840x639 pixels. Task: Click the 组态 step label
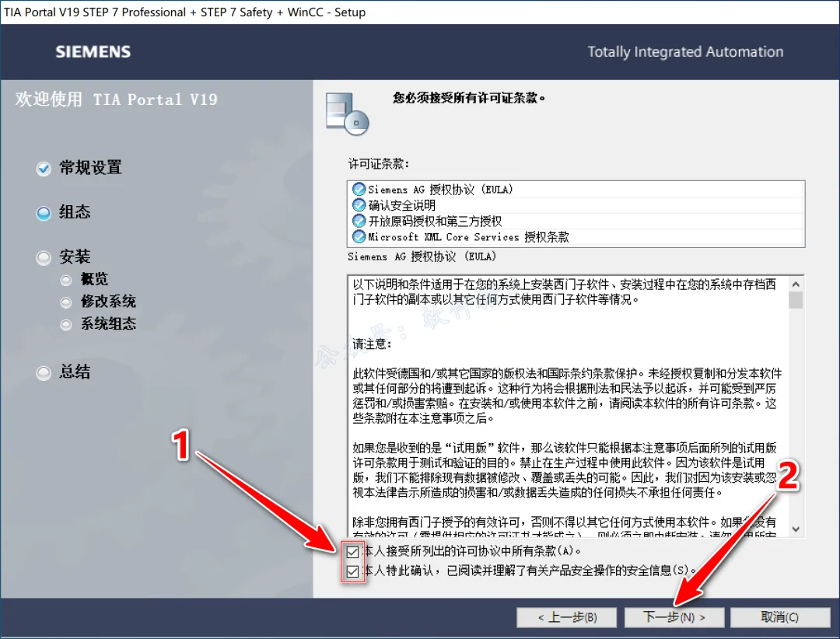click(x=75, y=212)
